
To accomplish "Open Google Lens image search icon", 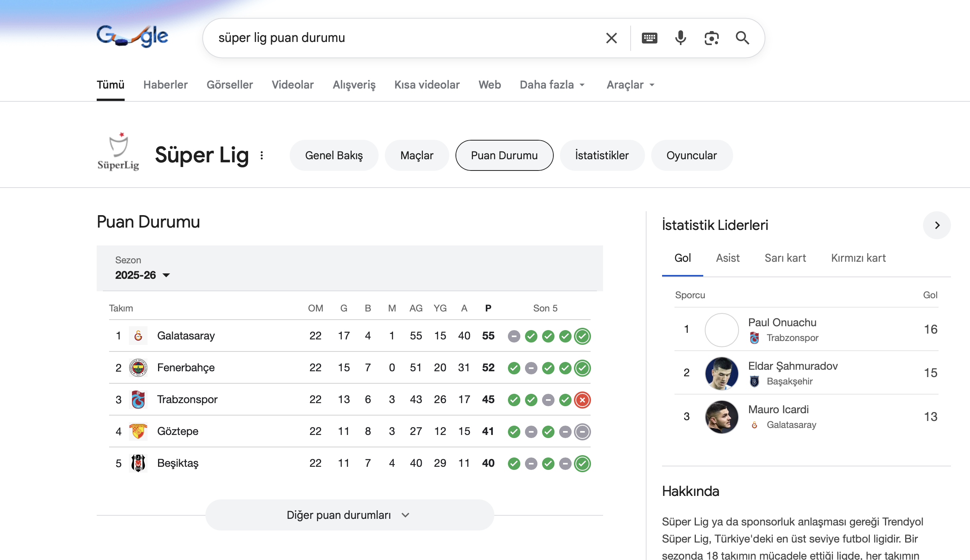I will tap(711, 38).
